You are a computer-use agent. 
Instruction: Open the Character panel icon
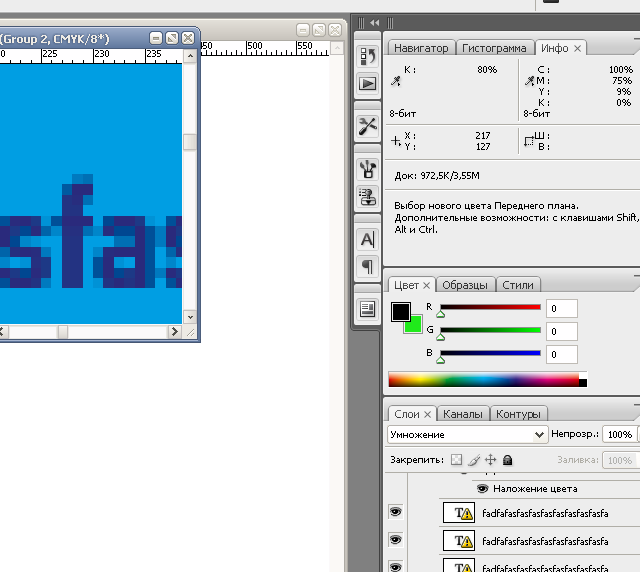367,240
